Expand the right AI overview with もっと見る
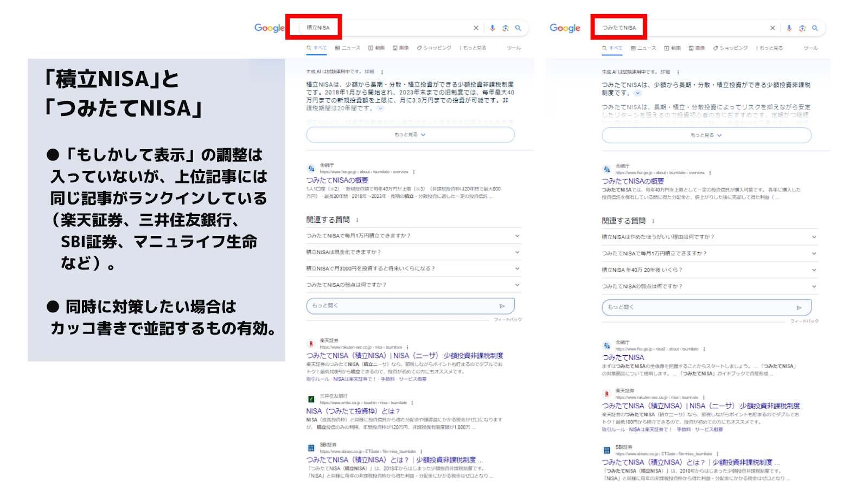Image resolution: width=868 pixels, height=488 pixels. click(x=706, y=135)
